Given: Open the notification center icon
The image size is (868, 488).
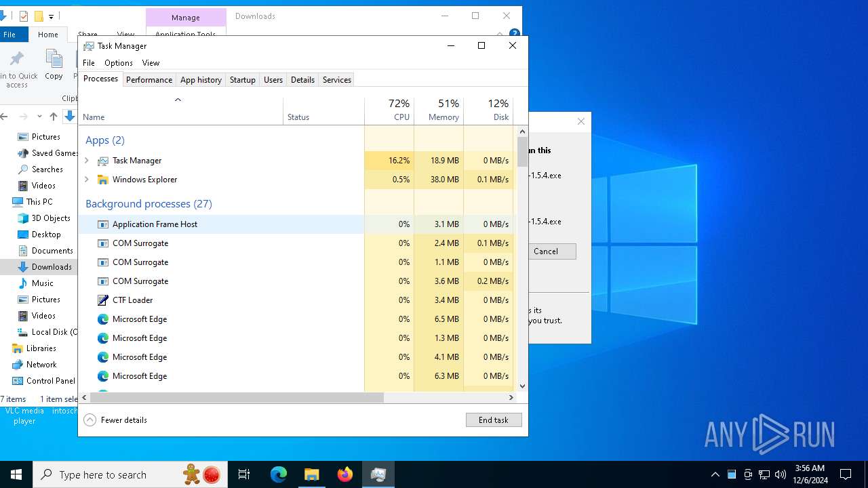Looking at the screenshot, I should [846, 474].
